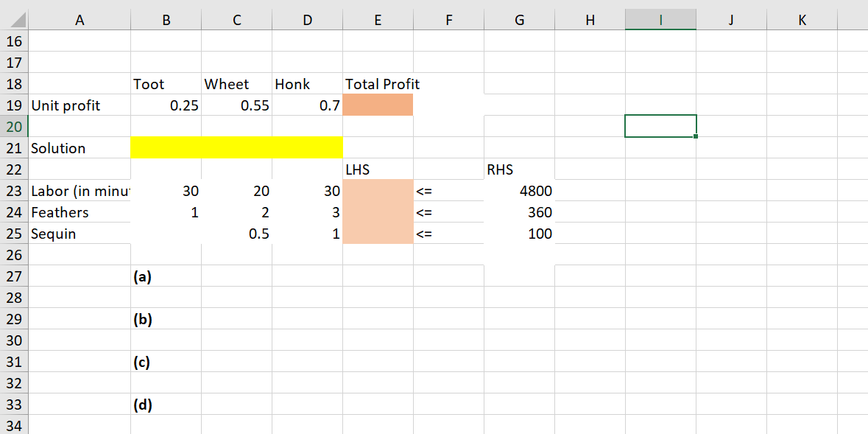This screenshot has height=434, width=868.
Task: Click the 'Unit profit' label cell
Action: point(80,105)
